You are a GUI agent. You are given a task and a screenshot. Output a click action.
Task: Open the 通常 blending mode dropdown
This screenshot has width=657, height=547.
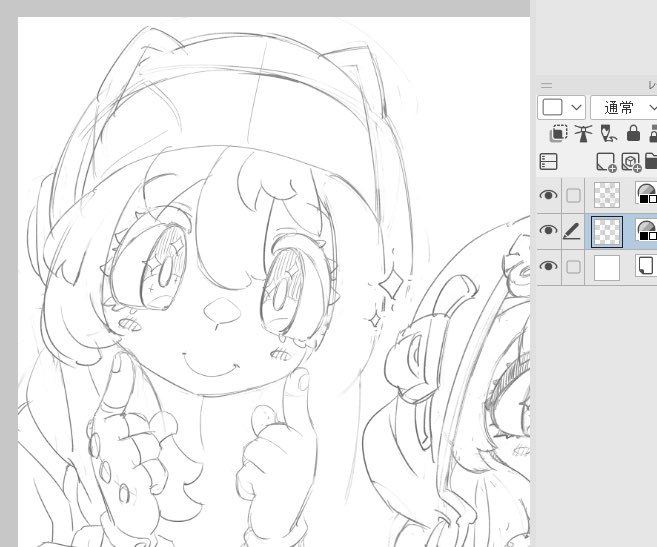point(623,107)
